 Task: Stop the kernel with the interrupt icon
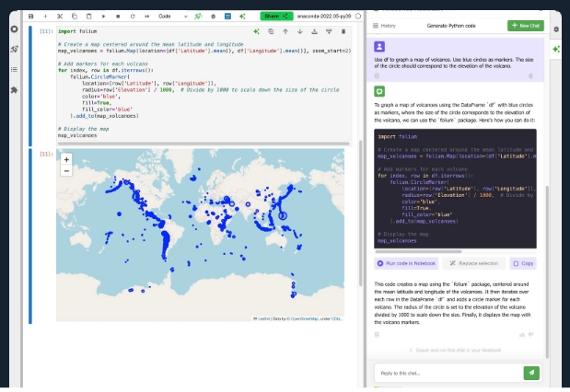point(117,16)
